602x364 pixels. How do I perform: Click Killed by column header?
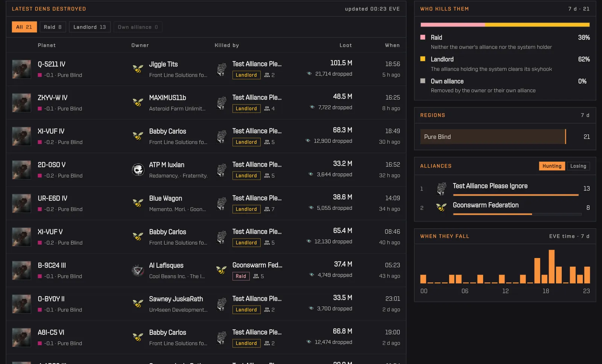pyautogui.click(x=227, y=45)
